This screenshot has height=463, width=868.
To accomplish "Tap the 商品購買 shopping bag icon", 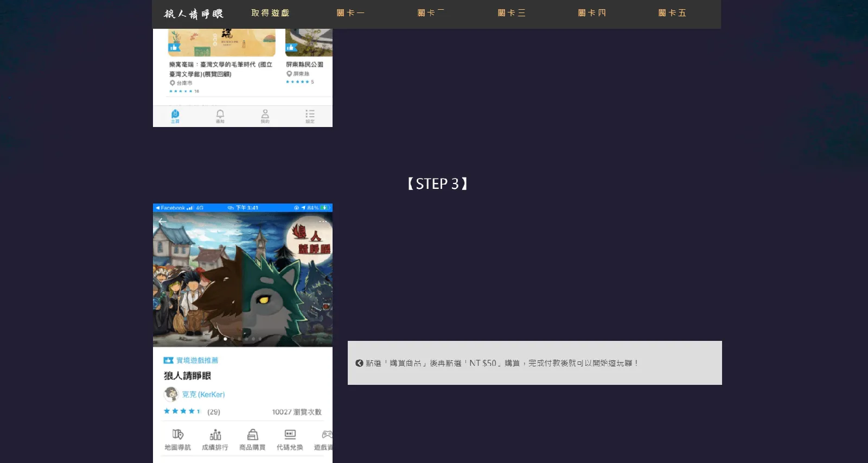I will click(x=252, y=440).
